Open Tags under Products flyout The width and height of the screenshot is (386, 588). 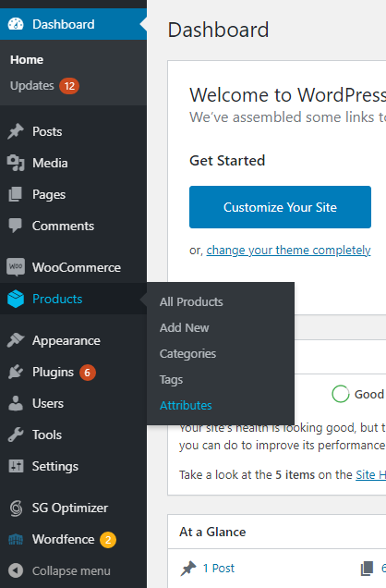coord(171,379)
